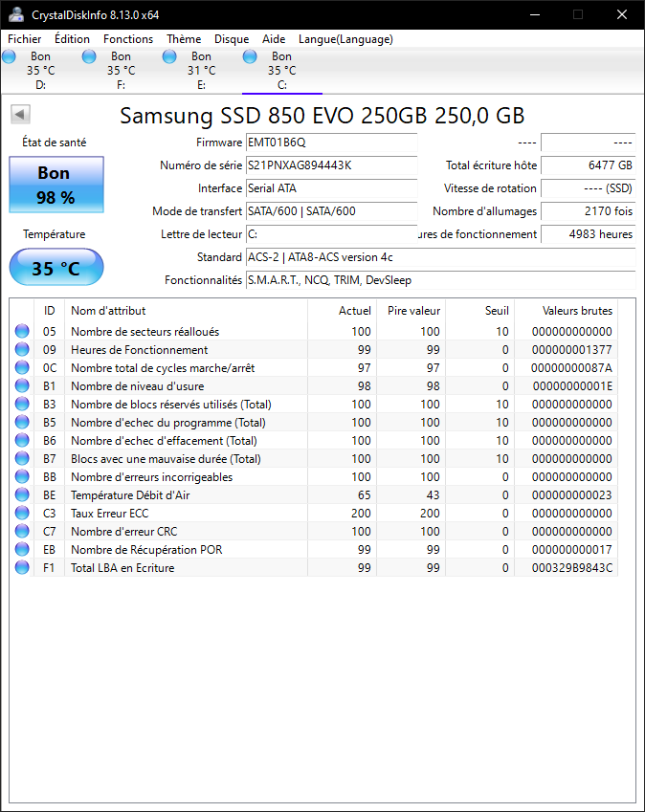Click the Nombre d'allumages value 2170 fois

click(x=588, y=210)
